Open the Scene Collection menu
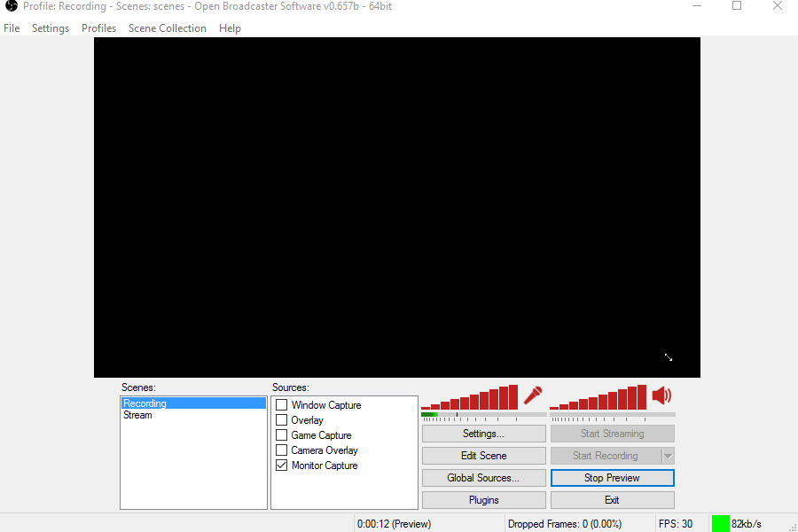The width and height of the screenshot is (798, 532). [x=168, y=28]
